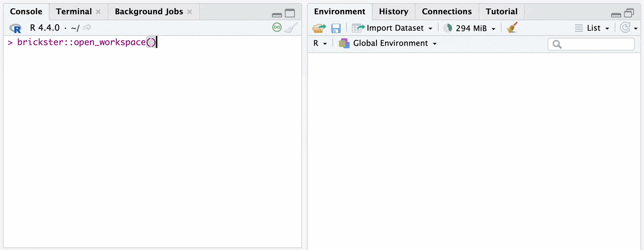Restore the Environment pane size
644x250 pixels.
pyautogui.click(x=629, y=13)
